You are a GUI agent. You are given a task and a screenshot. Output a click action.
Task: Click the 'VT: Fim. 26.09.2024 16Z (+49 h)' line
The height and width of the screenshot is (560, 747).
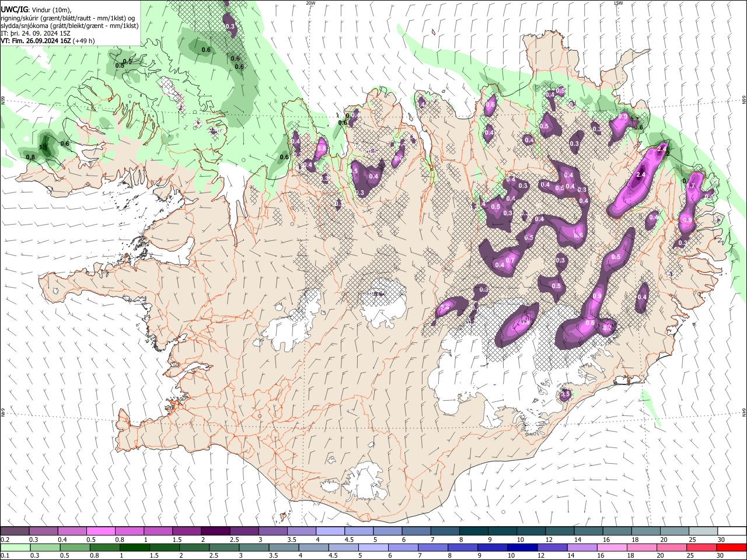[x=48, y=41]
